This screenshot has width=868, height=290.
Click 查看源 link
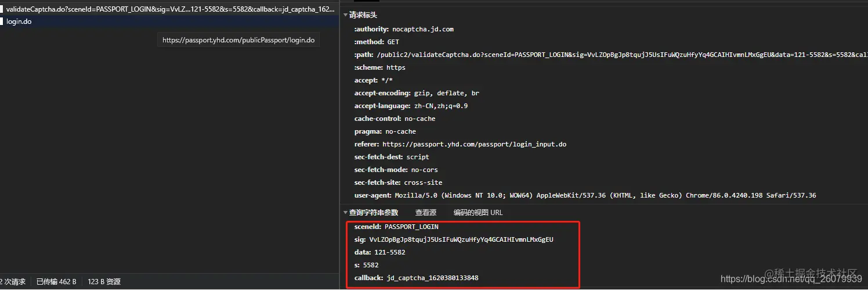pos(425,213)
